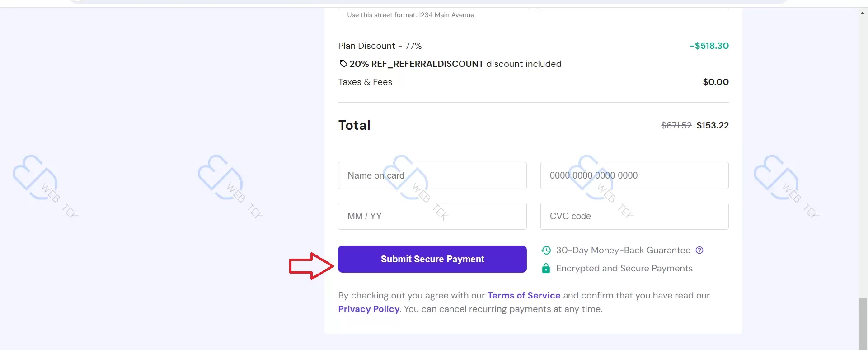The height and width of the screenshot is (350, 868).
Task: Click the CVC code field
Action: 634,216
